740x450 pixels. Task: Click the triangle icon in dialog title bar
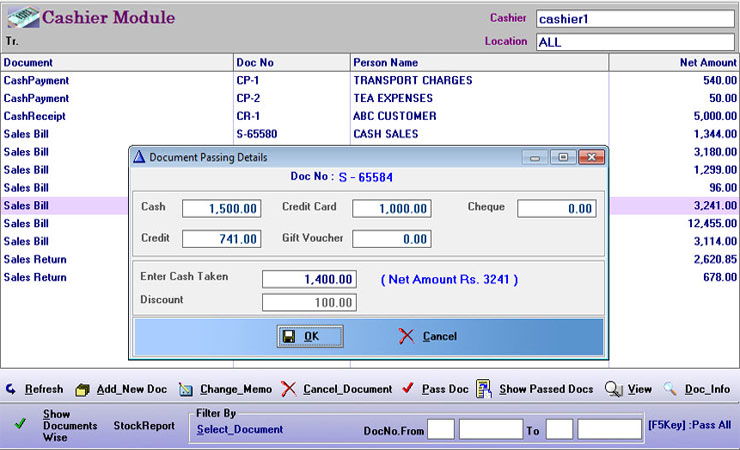pos(139,157)
